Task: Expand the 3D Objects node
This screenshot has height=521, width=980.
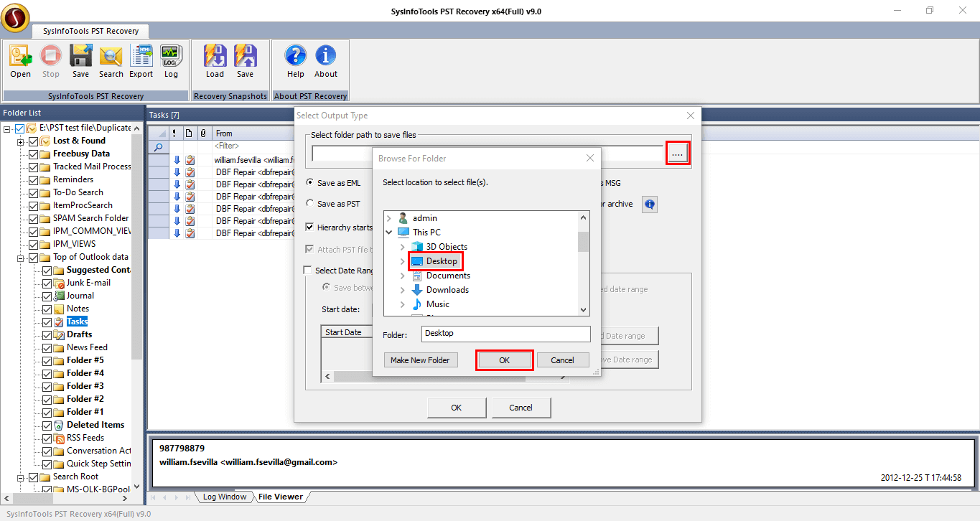Action: [403, 247]
